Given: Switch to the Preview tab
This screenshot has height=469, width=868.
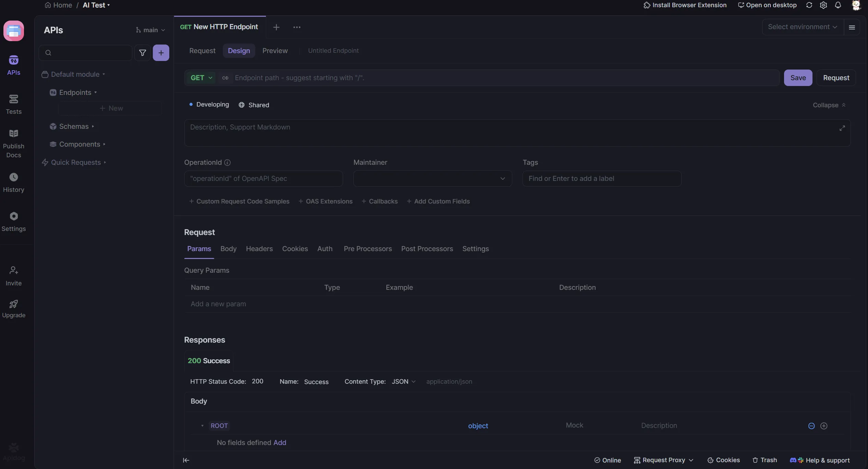Looking at the screenshot, I should pyautogui.click(x=275, y=51).
